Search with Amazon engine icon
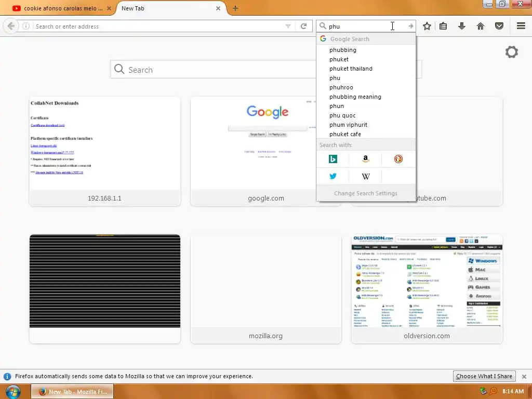Image resolution: width=532 pixels, height=399 pixels. pos(365,159)
